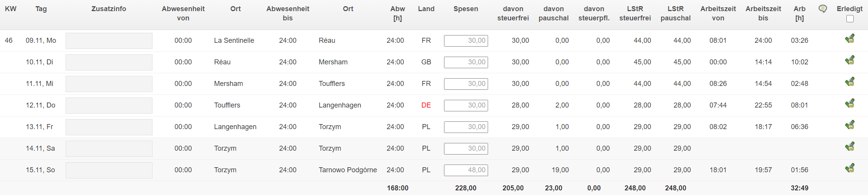Image resolution: width=868 pixels, height=195 pixels.
Task: Click the done icon for 14.11, Sa
Action: click(849, 146)
